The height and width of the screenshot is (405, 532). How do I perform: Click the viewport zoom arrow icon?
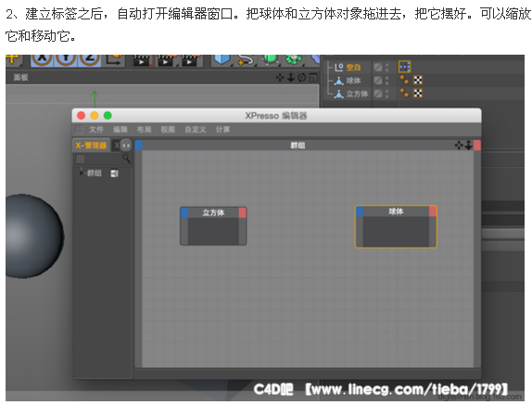click(x=291, y=78)
